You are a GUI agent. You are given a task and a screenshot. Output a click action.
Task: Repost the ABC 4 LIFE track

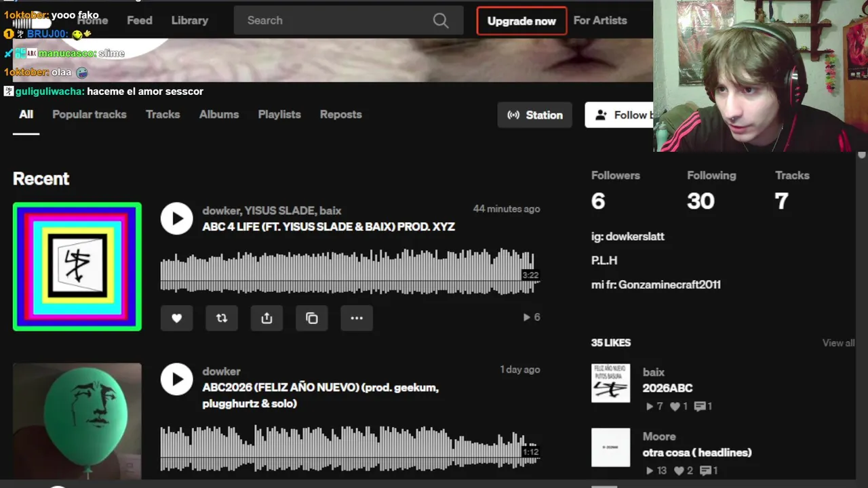coord(222,318)
